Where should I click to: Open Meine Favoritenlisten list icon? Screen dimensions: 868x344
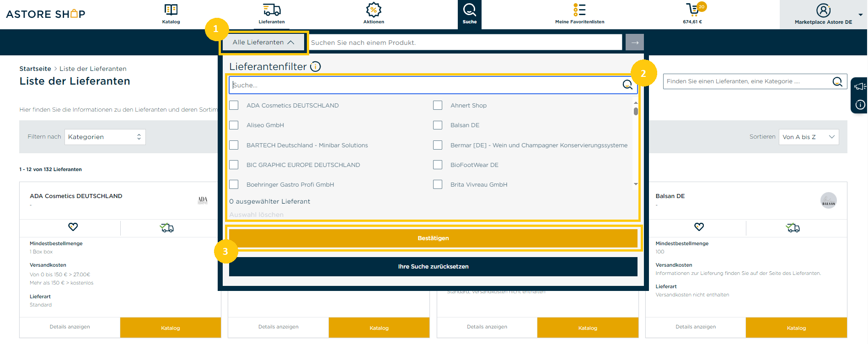[579, 10]
